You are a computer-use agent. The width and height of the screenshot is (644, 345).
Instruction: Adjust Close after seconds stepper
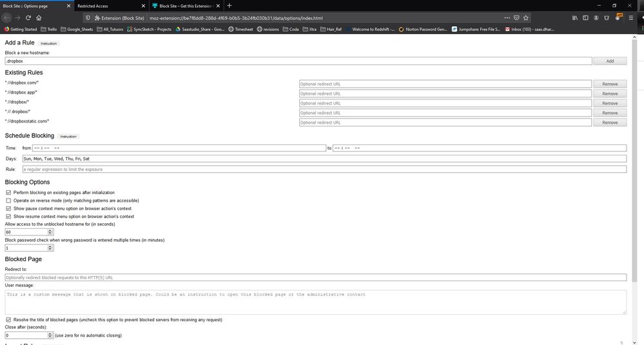pyautogui.click(x=50, y=335)
